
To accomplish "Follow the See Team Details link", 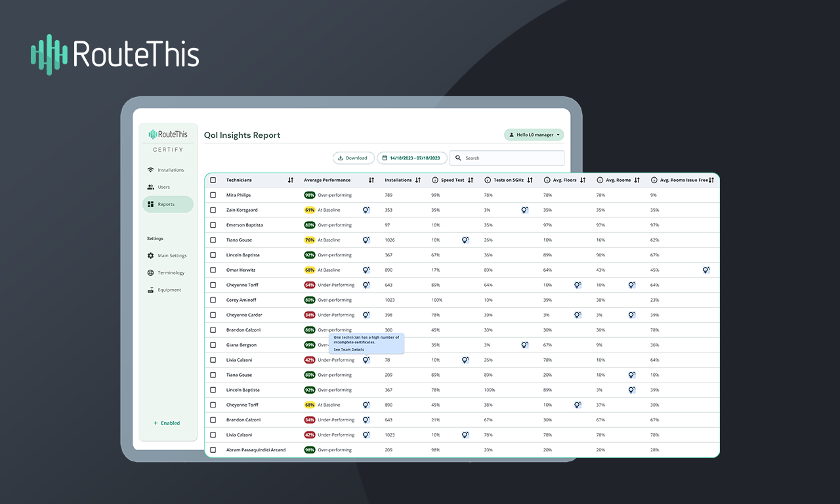I will pos(348,350).
